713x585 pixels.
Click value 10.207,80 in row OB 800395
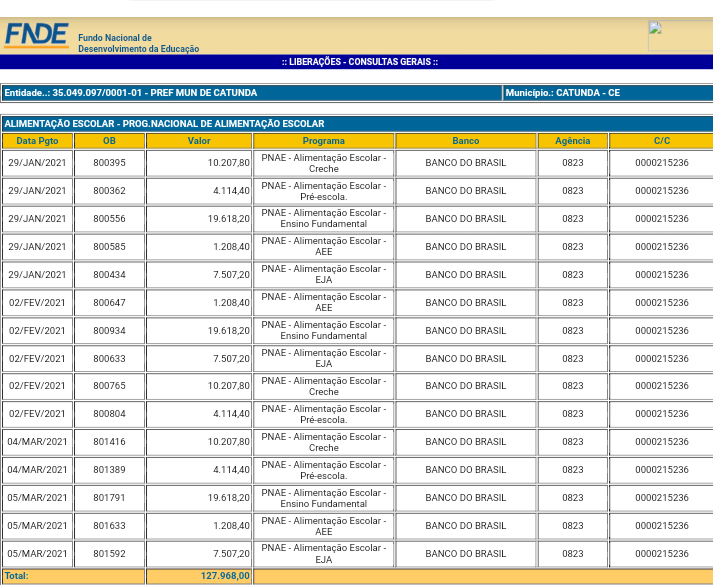[x=229, y=163]
